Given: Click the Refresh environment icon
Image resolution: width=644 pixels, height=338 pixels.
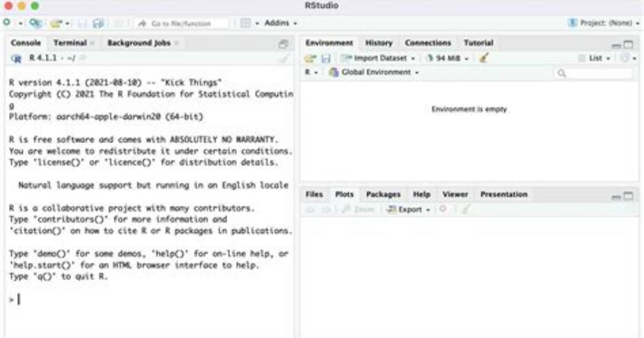Looking at the screenshot, I should 624,58.
